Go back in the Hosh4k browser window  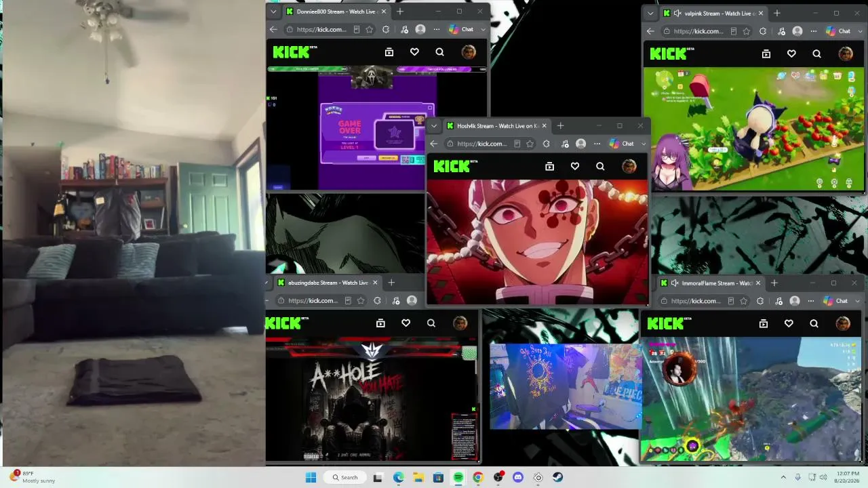434,144
